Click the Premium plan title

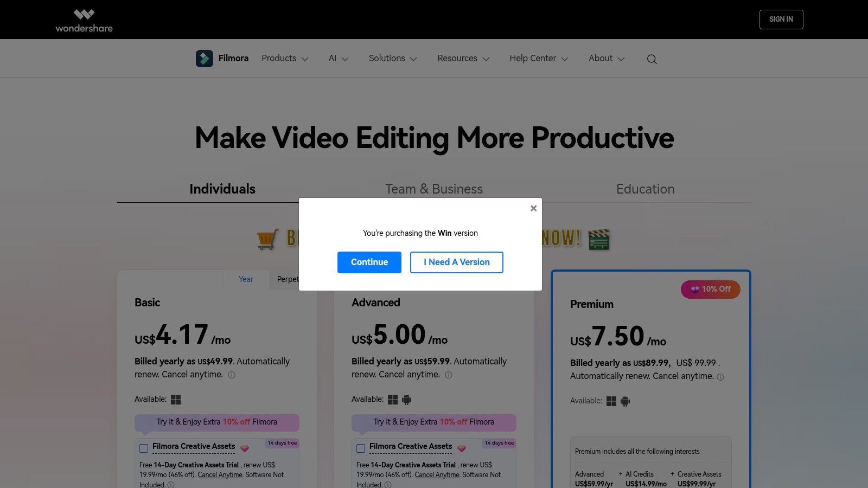coord(592,304)
